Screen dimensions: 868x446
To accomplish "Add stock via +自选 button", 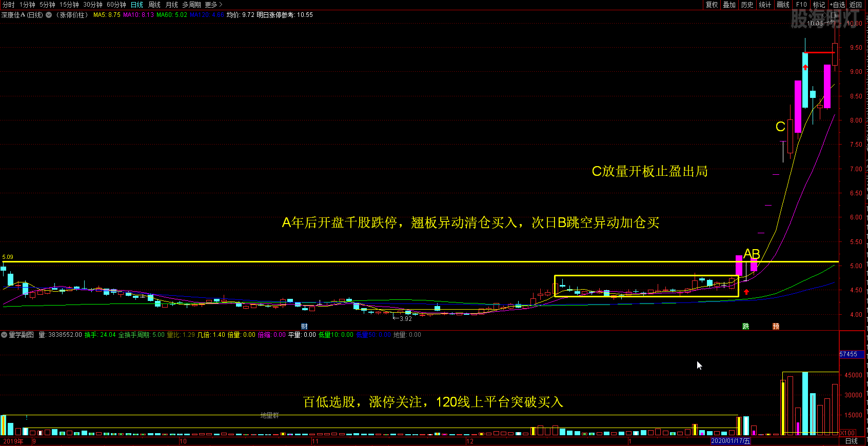I will pyautogui.click(x=837, y=5).
